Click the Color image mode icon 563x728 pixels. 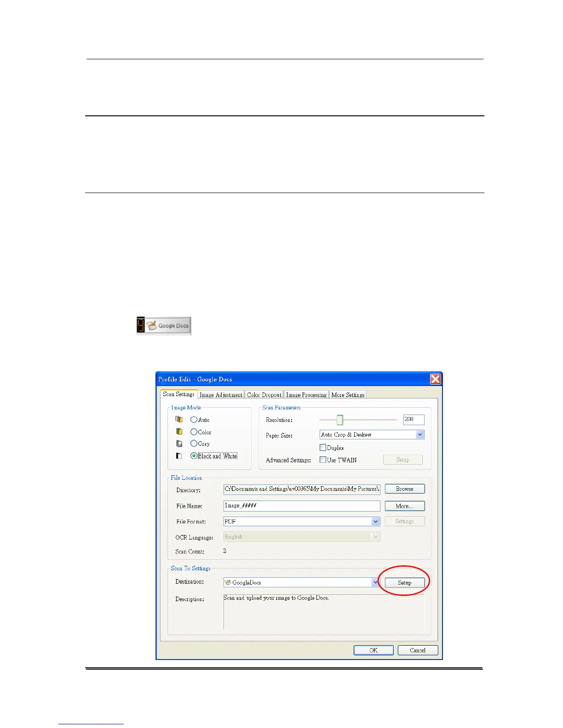(x=179, y=432)
